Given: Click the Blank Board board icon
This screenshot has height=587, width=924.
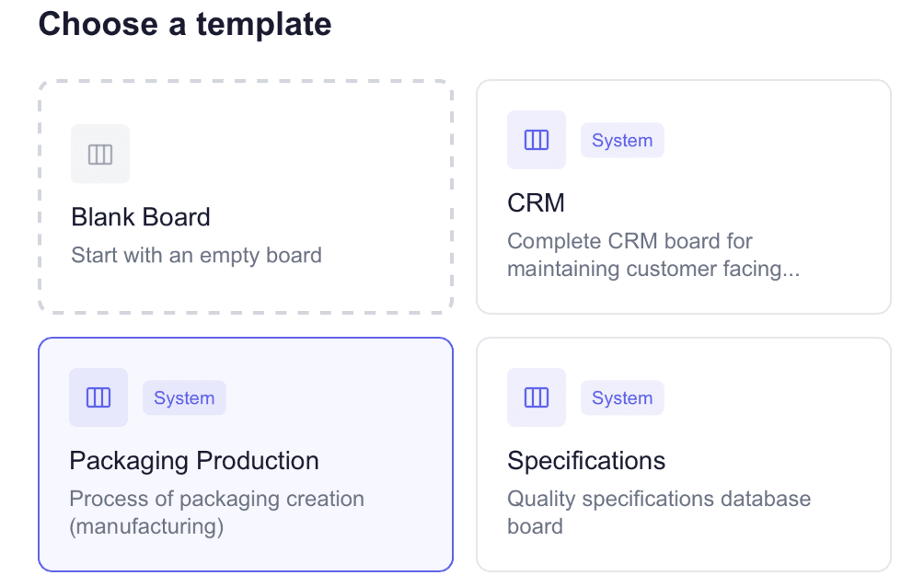Looking at the screenshot, I should (x=100, y=154).
